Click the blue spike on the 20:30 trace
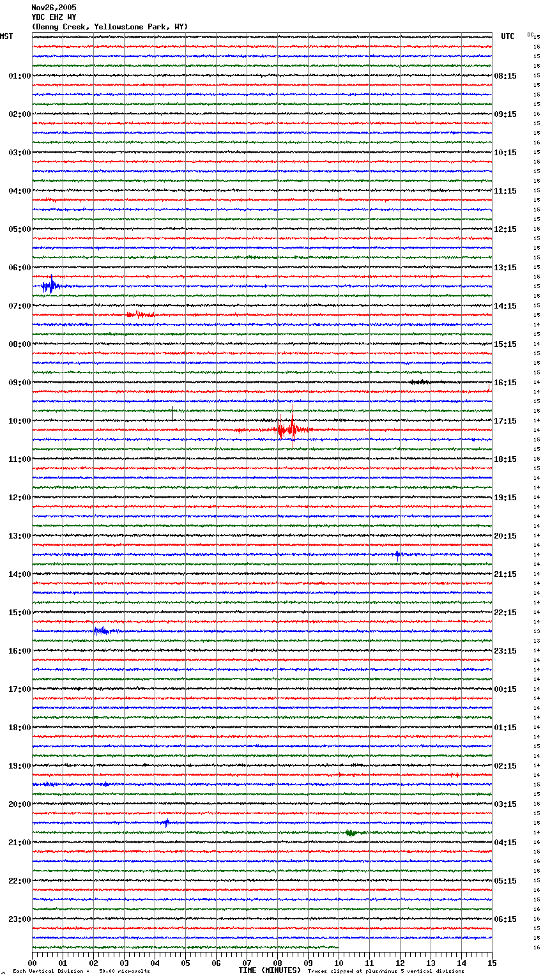543x980 pixels. pos(166,823)
